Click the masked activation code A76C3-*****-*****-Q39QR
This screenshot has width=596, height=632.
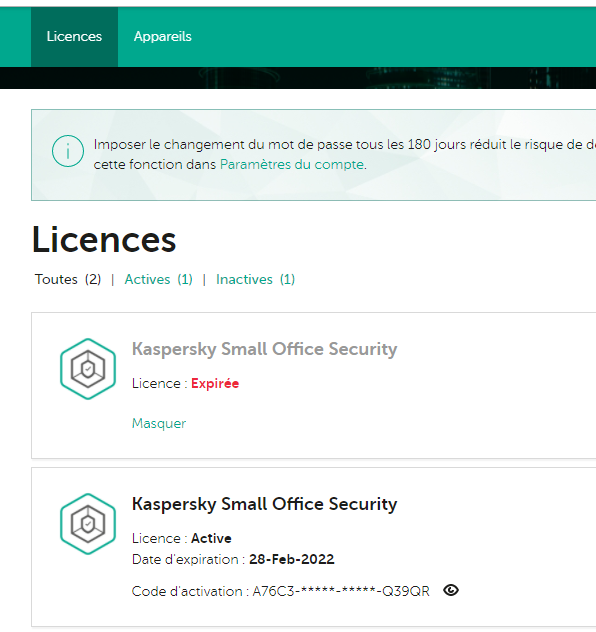coord(341,591)
